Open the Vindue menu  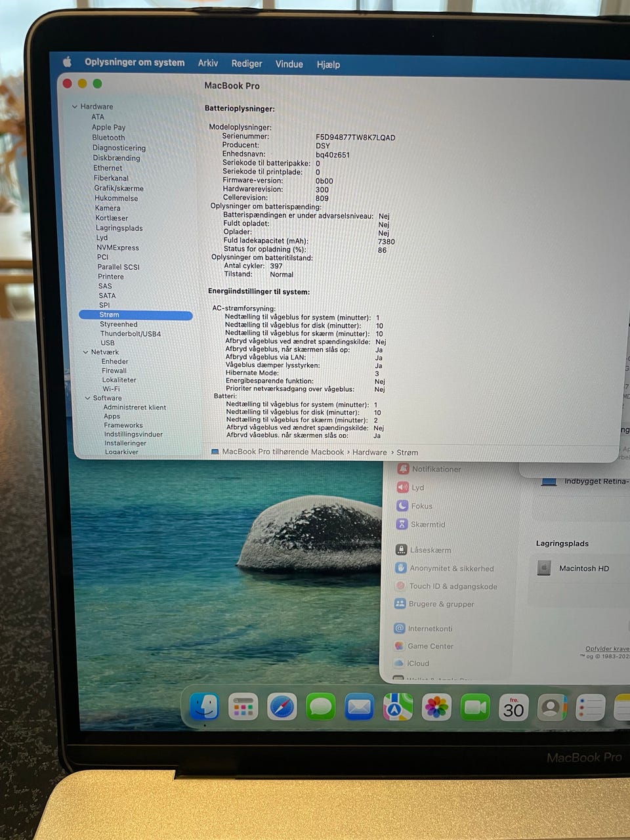pos(289,64)
